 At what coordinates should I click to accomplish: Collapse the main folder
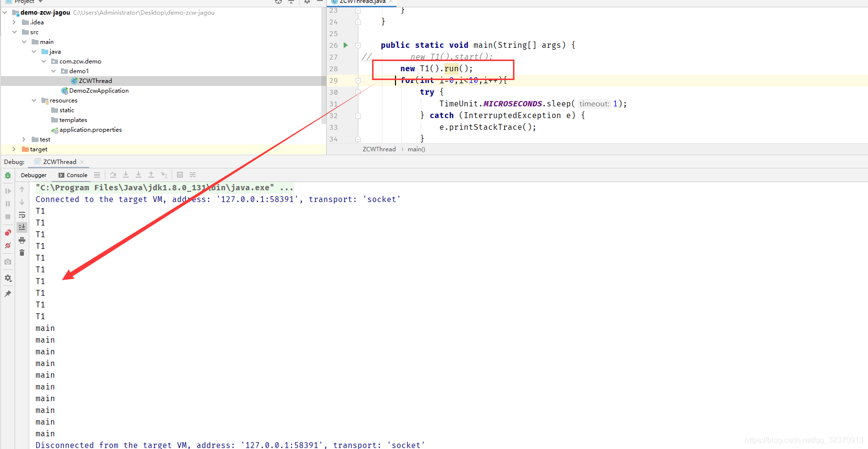pos(24,41)
